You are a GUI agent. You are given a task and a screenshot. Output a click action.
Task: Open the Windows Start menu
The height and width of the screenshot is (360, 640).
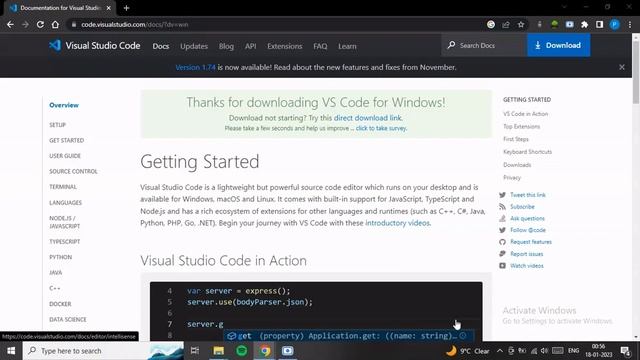click(x=11, y=351)
